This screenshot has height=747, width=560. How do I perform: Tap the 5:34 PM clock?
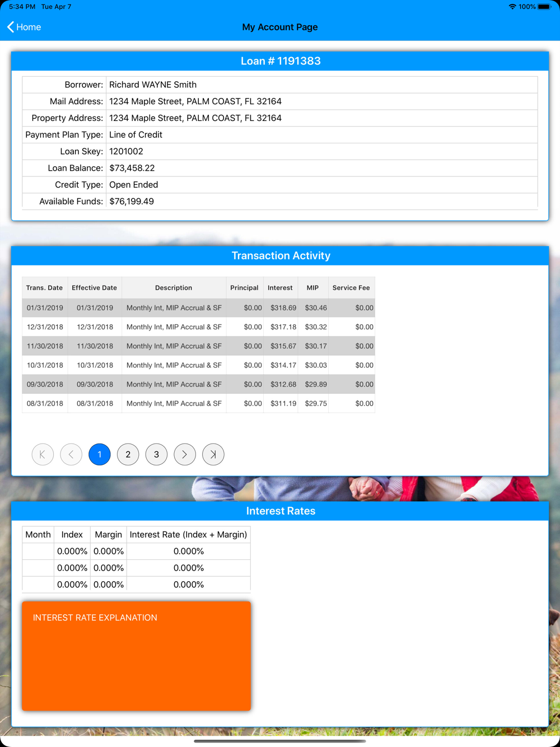click(22, 7)
